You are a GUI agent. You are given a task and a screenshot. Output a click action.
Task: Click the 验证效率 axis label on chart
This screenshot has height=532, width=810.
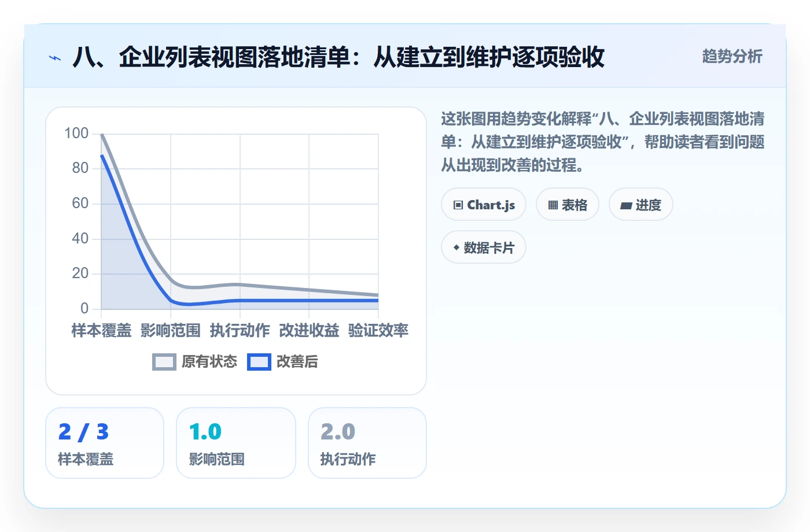378,331
